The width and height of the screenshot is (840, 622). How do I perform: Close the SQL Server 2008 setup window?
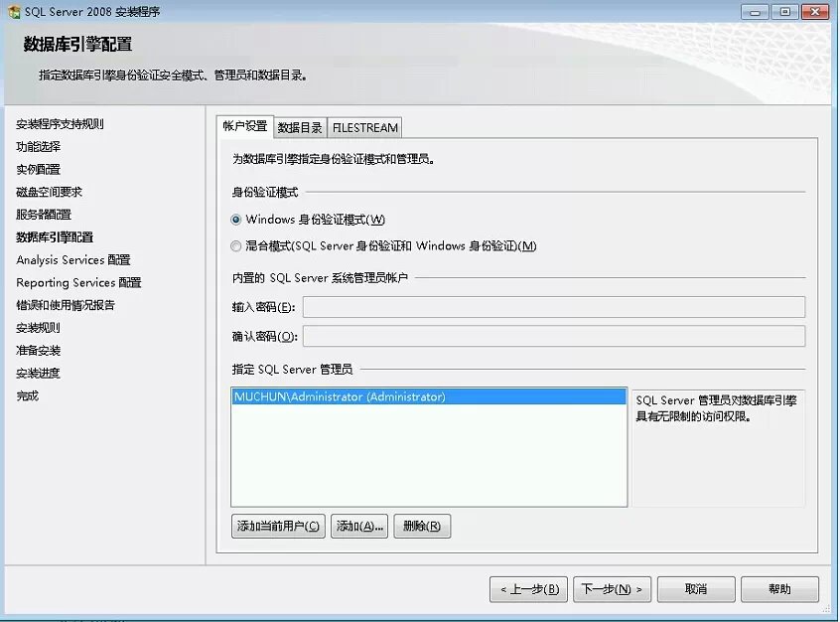(x=815, y=12)
